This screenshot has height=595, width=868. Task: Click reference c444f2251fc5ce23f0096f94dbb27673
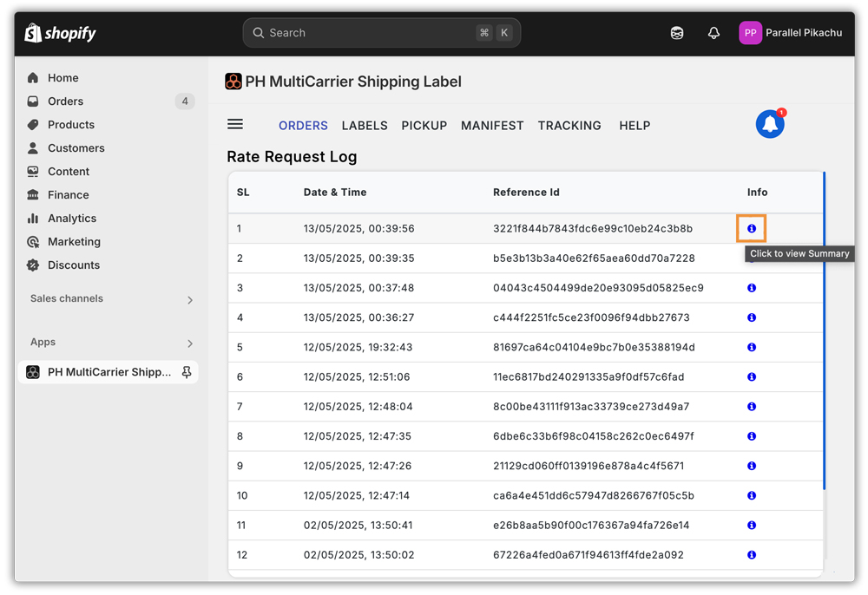point(591,317)
